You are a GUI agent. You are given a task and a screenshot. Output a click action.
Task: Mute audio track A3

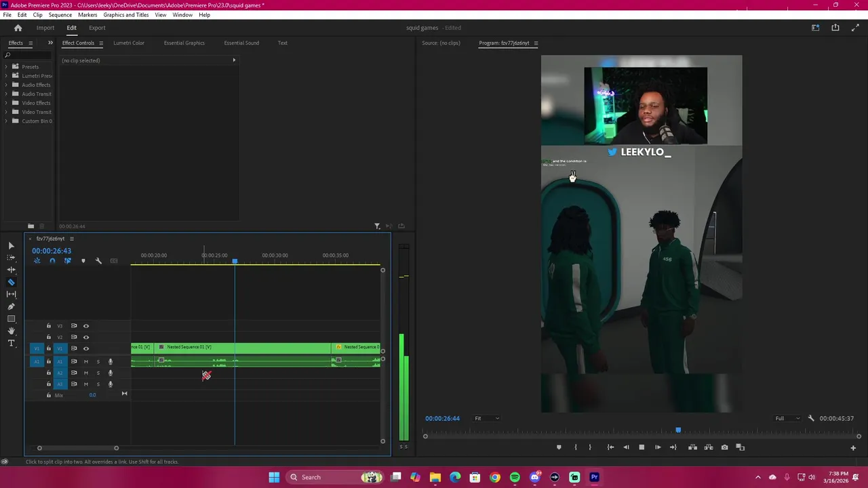tap(85, 384)
